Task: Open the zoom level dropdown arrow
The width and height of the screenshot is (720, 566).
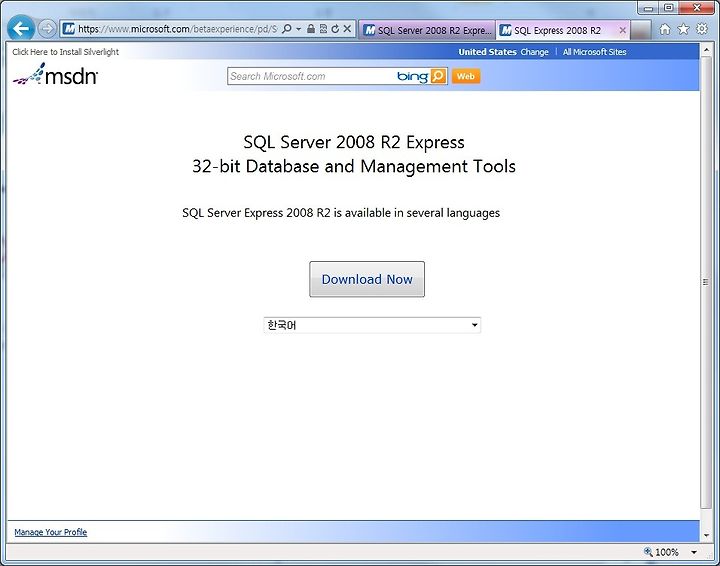Action: coord(694,552)
